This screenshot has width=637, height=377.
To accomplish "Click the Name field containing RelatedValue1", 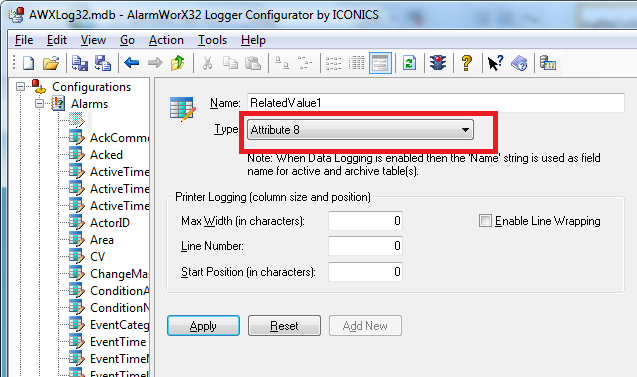I will 436,103.
